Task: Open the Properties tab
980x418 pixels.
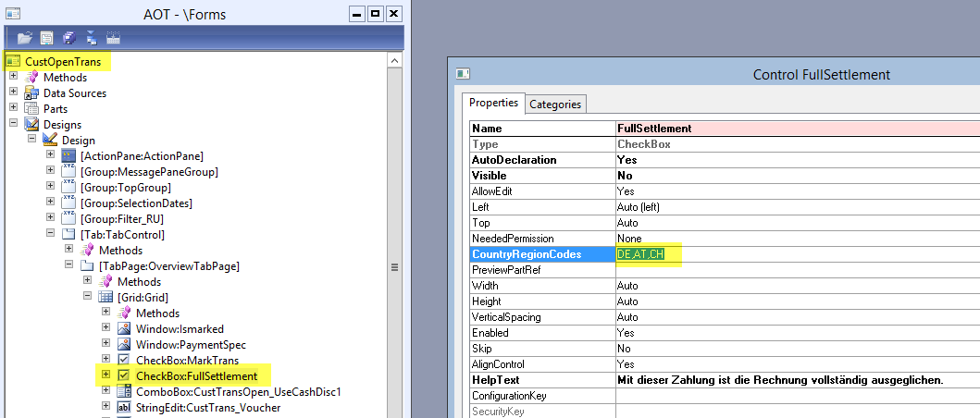Action: [x=493, y=104]
